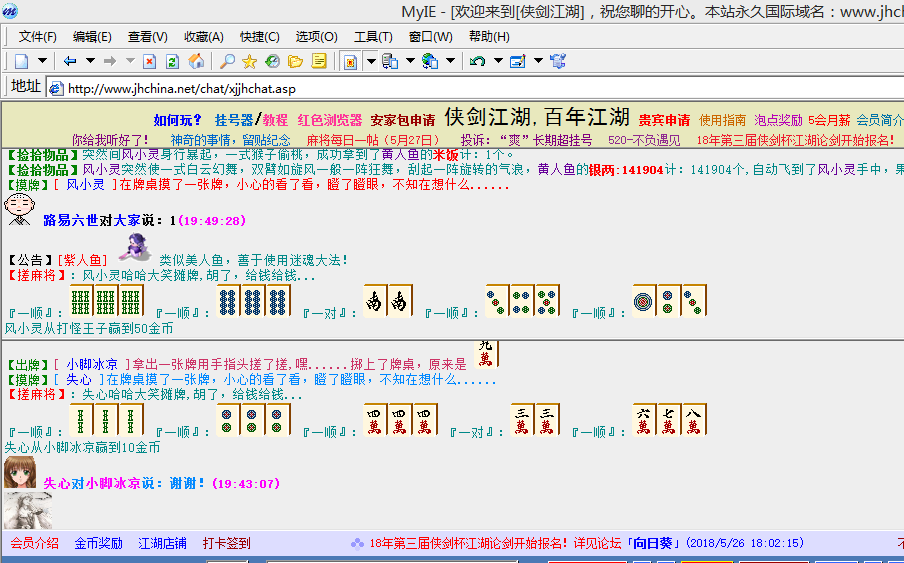Open 神奇的事情,留贴纪念 link

click(231, 140)
